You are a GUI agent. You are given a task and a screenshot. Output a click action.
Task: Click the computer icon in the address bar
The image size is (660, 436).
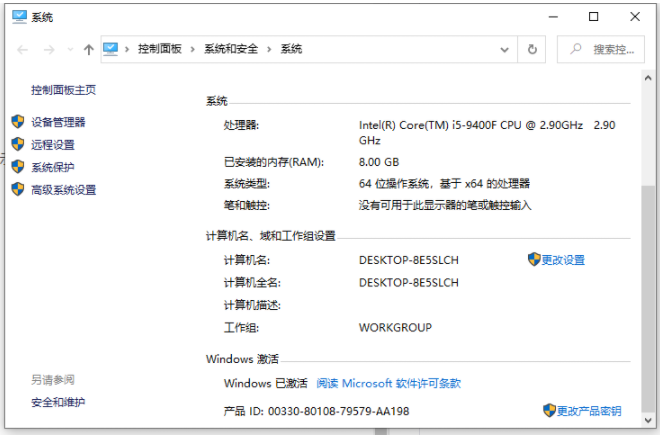tap(111, 49)
